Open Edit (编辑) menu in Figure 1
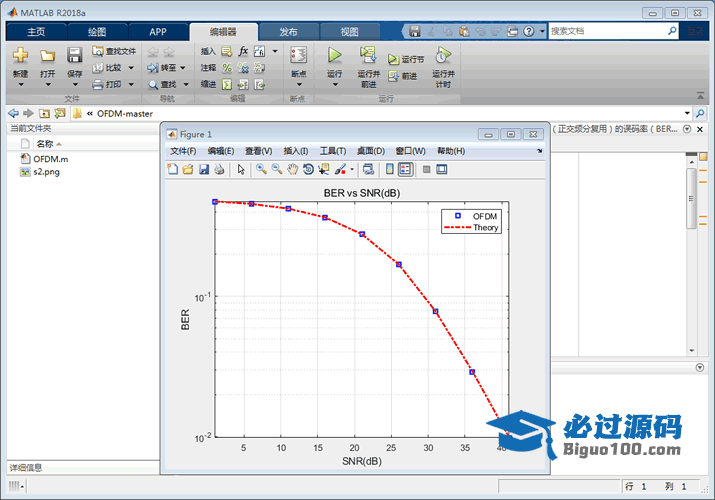Screen dimensions: 715x500 [x=221, y=151]
